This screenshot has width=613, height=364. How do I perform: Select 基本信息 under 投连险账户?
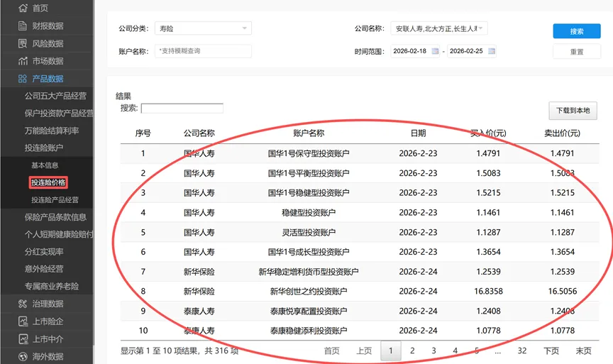click(45, 165)
